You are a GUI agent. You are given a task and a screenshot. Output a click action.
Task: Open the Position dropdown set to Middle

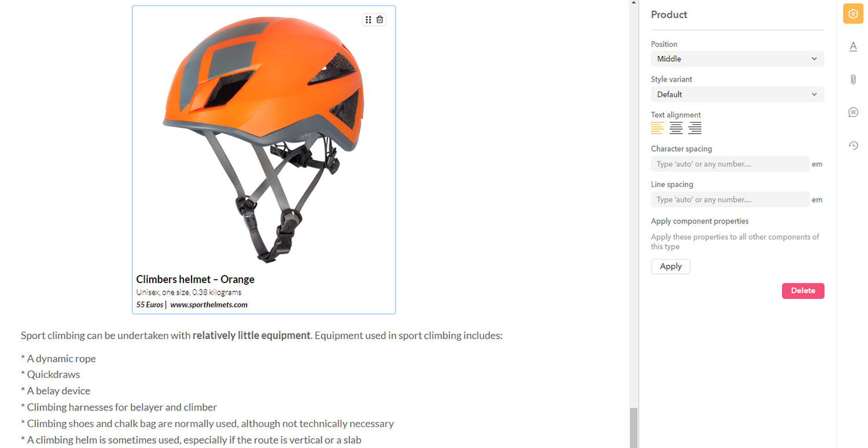coord(737,58)
